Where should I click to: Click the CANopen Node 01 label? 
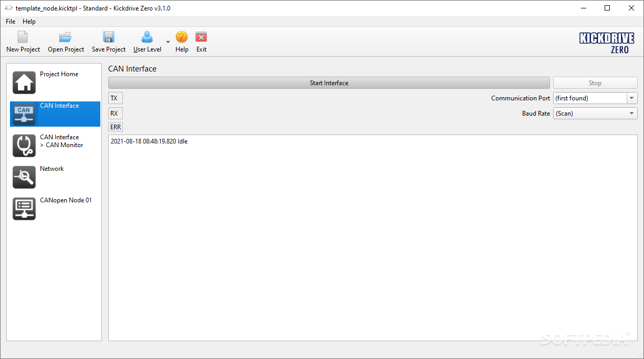[x=66, y=200]
